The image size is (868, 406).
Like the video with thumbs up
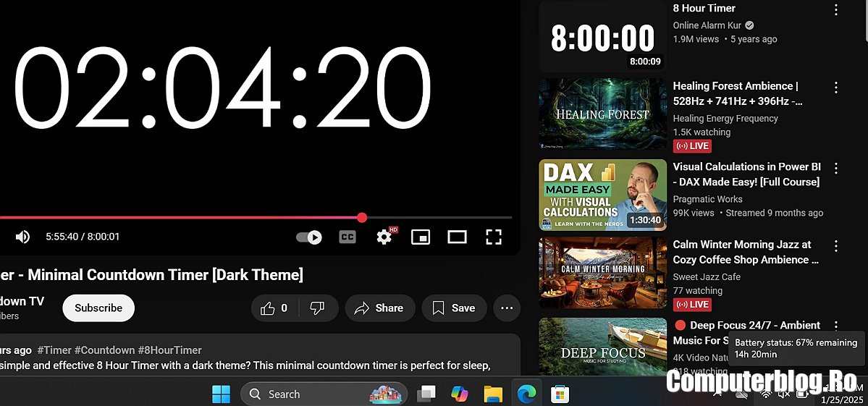274,308
